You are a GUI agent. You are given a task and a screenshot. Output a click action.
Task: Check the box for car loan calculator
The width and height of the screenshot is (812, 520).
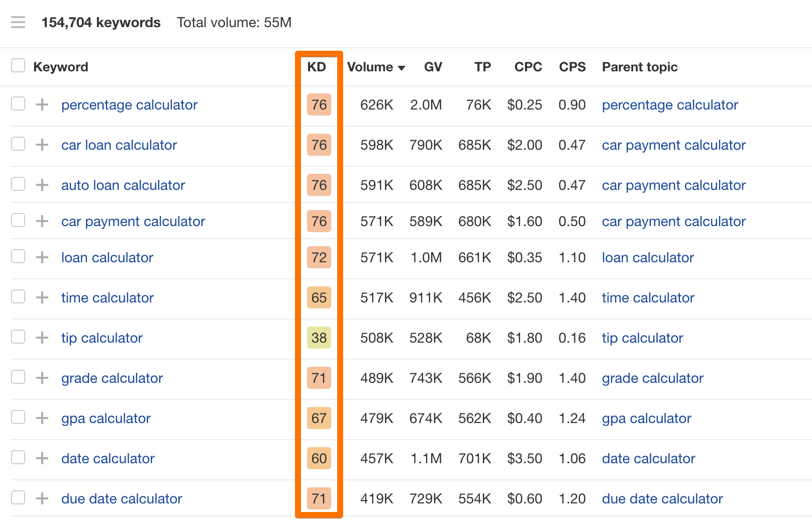click(18, 144)
